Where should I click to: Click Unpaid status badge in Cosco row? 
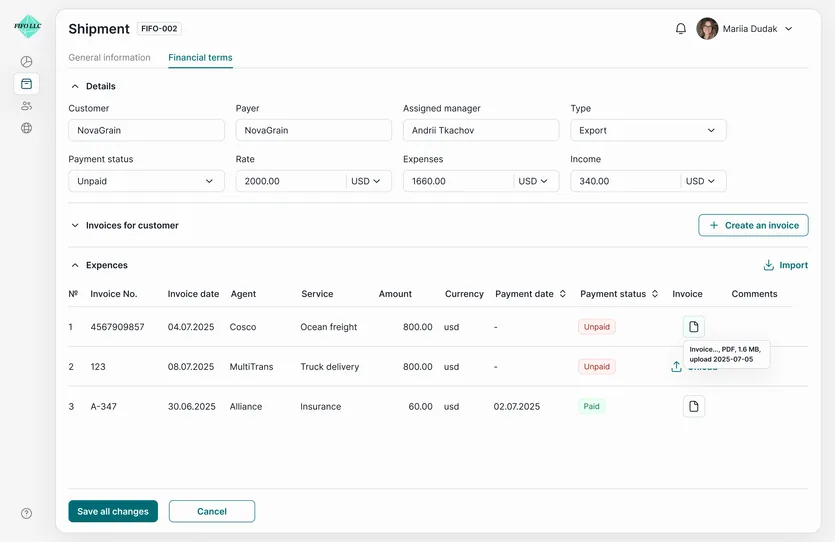click(x=596, y=327)
